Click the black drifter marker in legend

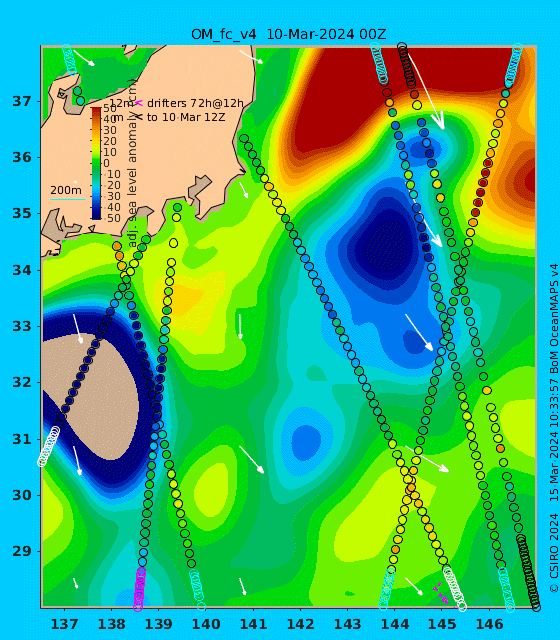click(x=139, y=117)
